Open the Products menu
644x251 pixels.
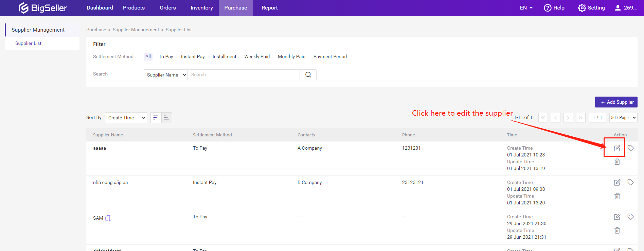(x=134, y=8)
